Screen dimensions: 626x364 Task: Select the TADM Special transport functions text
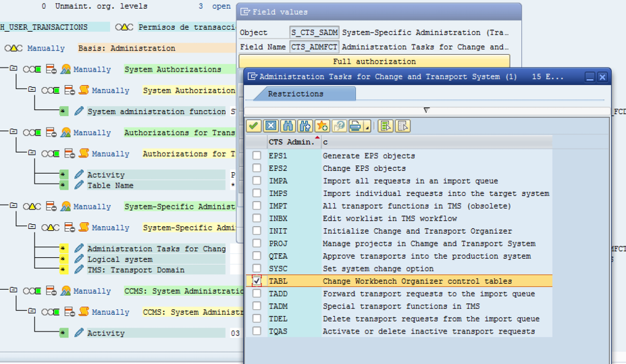tap(401, 306)
